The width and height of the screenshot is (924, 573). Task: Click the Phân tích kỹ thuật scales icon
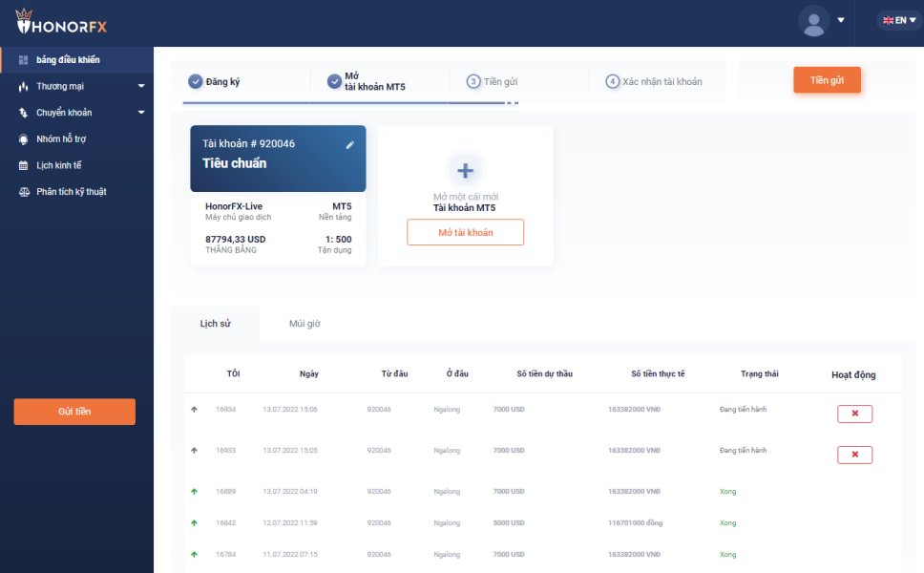tap(24, 192)
